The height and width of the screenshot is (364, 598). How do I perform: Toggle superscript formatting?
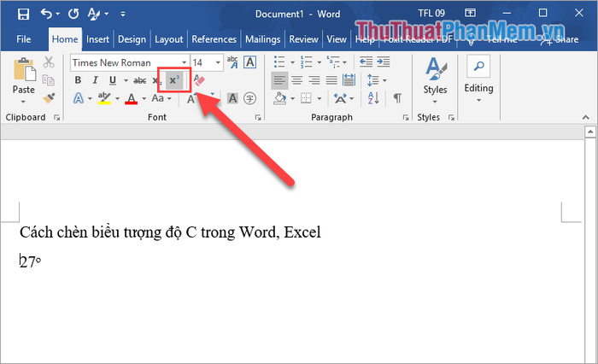[x=173, y=80]
